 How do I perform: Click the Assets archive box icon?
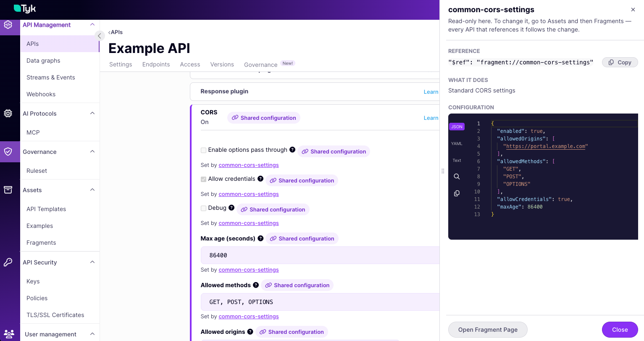click(x=8, y=190)
